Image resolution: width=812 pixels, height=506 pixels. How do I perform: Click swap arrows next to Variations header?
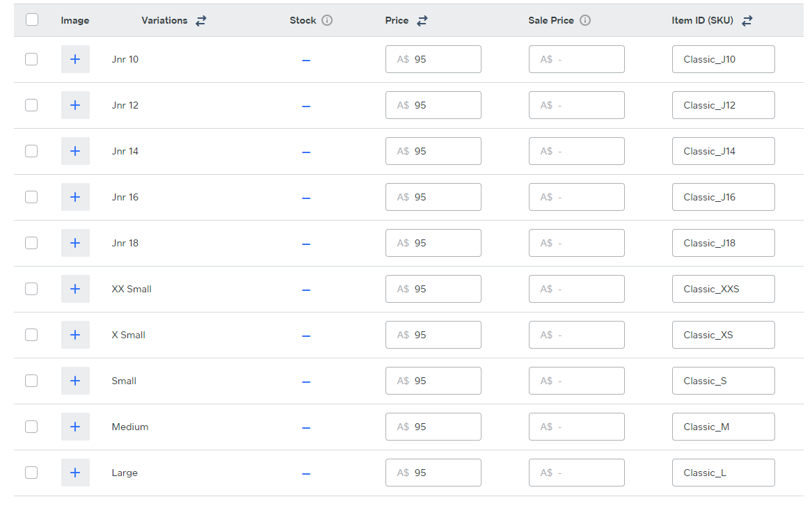201,21
